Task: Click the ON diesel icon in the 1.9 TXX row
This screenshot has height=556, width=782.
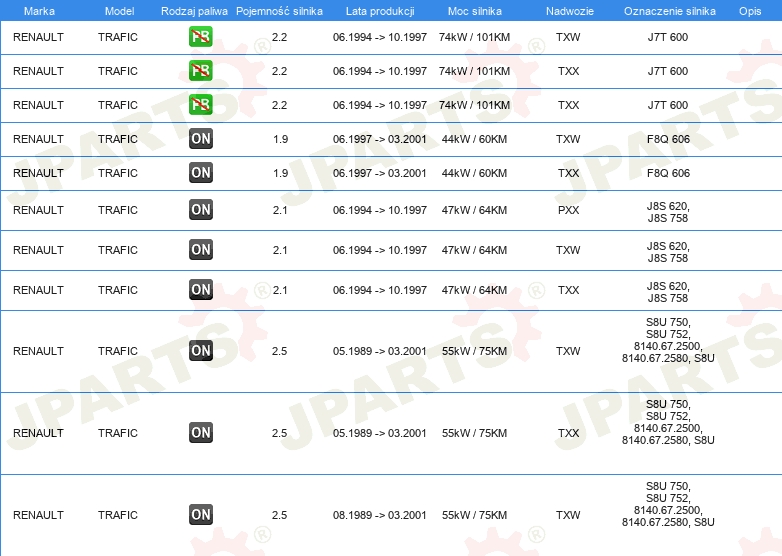Action: click(x=200, y=173)
